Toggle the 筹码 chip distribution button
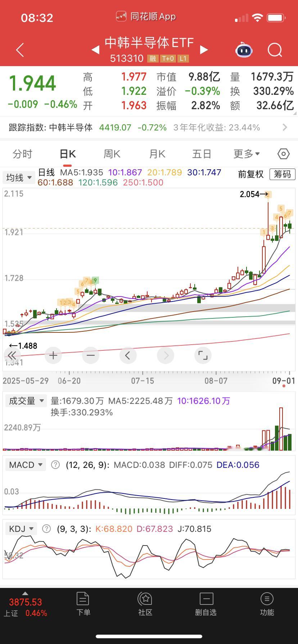Image resolution: width=298 pixels, height=644 pixels. coord(283,174)
